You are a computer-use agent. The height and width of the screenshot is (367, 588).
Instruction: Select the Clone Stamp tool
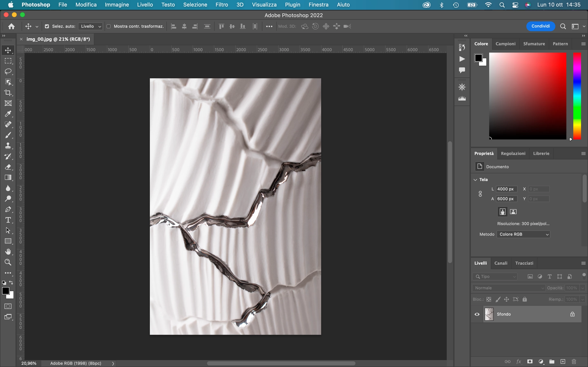pos(8,146)
